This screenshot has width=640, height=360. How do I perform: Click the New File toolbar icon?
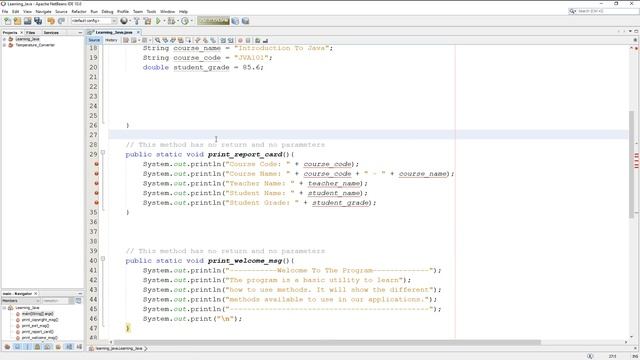click(7, 21)
